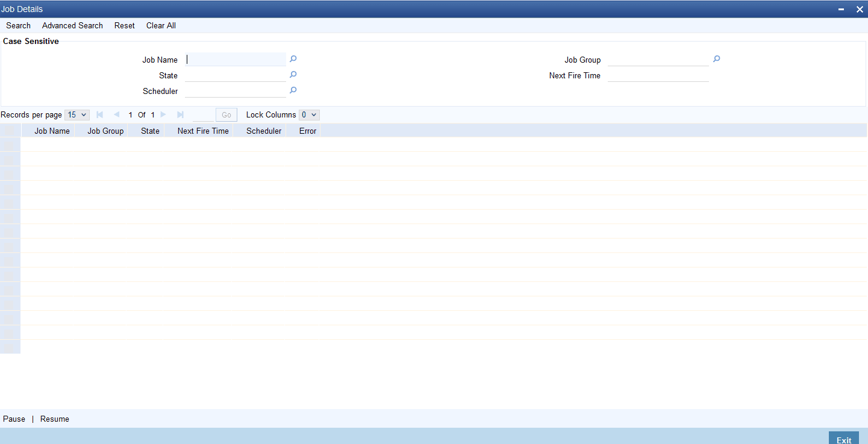Image resolution: width=868 pixels, height=444 pixels.
Task: Open the State lookup search icon
Action: pyautogui.click(x=293, y=75)
